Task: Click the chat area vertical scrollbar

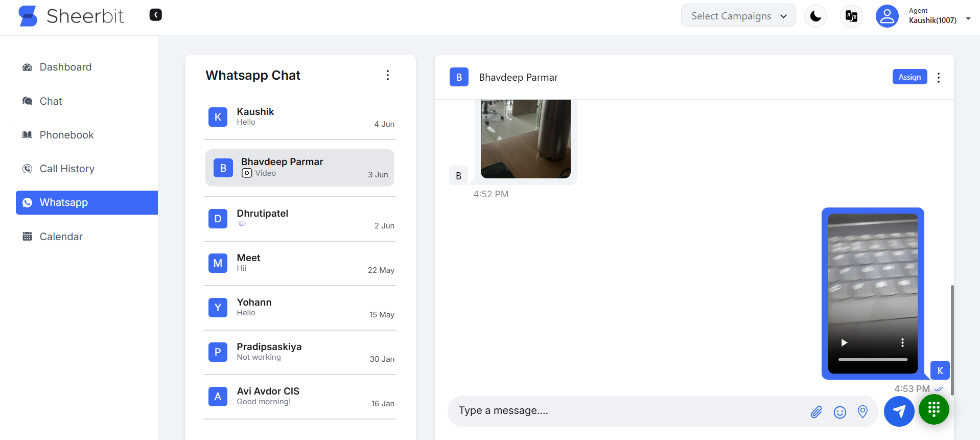Action: click(x=952, y=340)
